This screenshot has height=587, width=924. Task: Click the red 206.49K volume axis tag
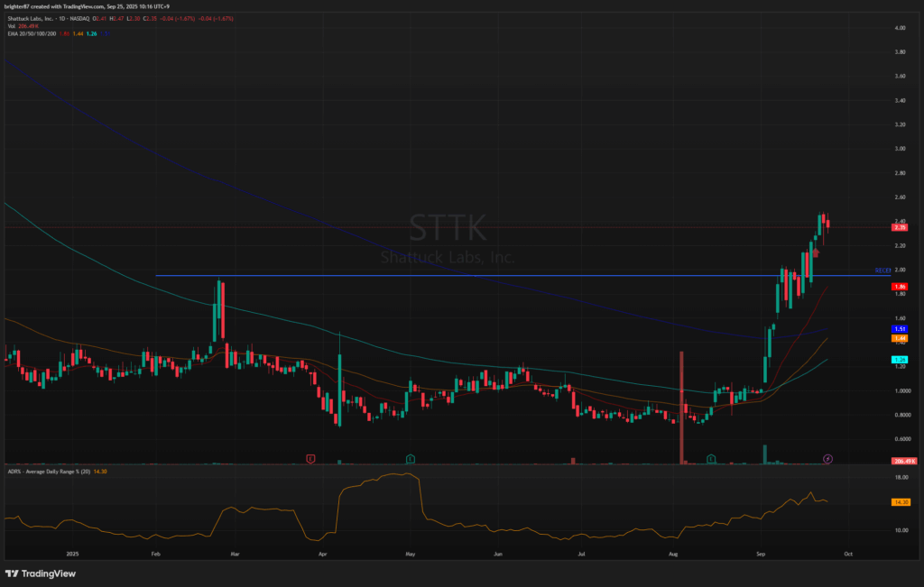pyautogui.click(x=904, y=461)
